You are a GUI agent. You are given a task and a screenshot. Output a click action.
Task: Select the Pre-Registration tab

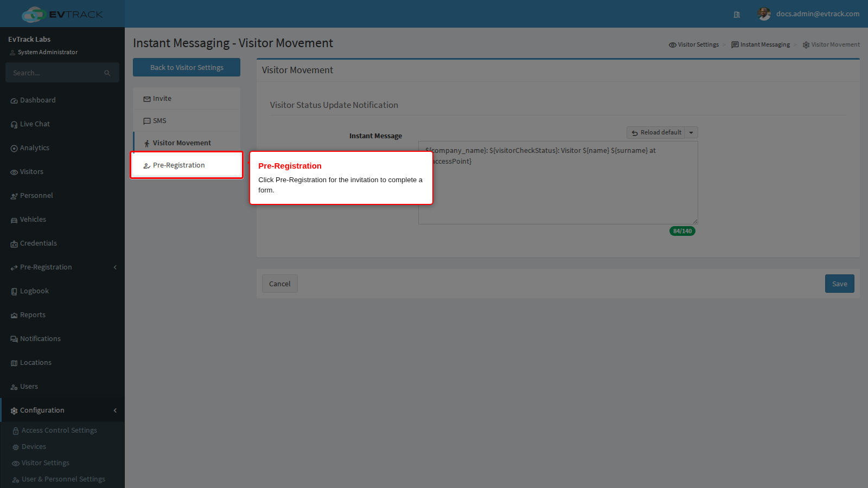(x=187, y=165)
